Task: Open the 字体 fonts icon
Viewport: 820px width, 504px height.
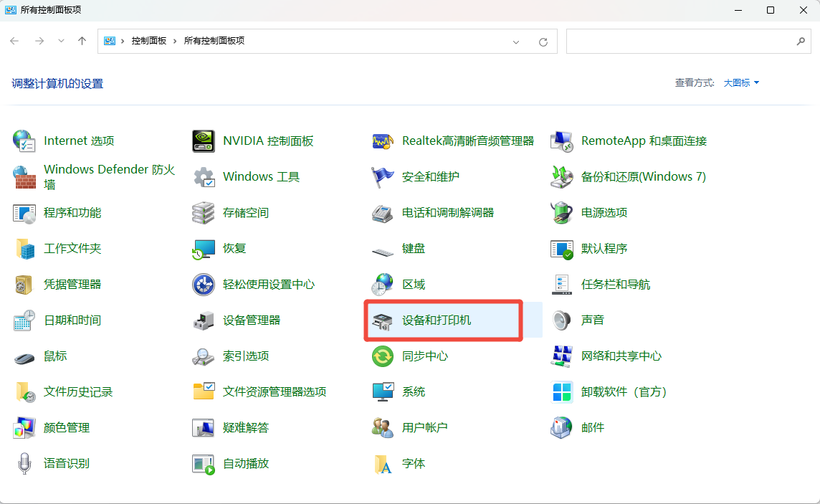Action: [383, 464]
